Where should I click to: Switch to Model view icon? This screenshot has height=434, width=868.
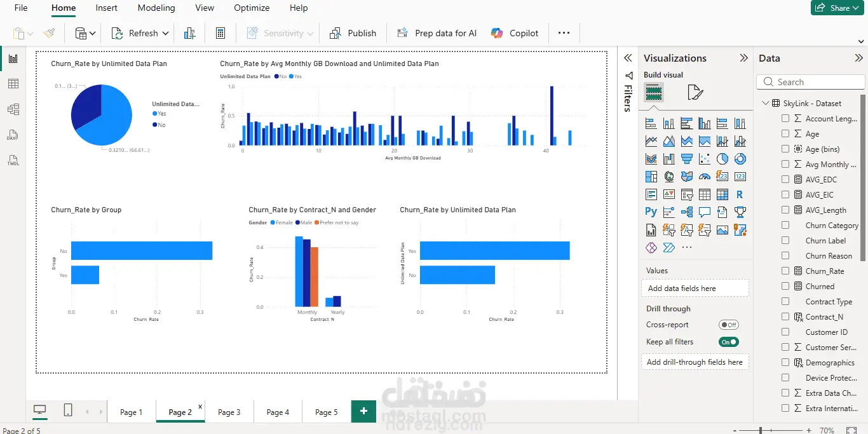(x=13, y=109)
